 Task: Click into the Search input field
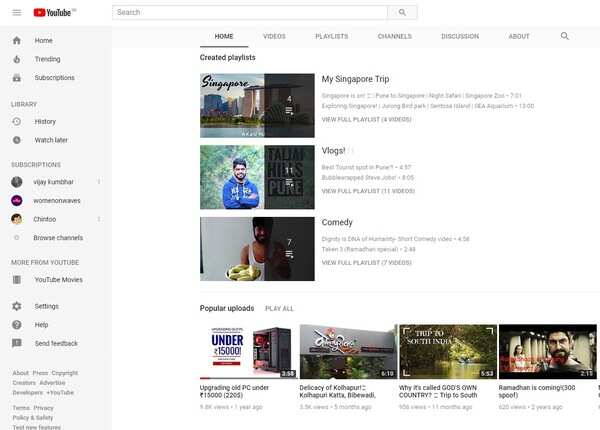tap(250, 12)
